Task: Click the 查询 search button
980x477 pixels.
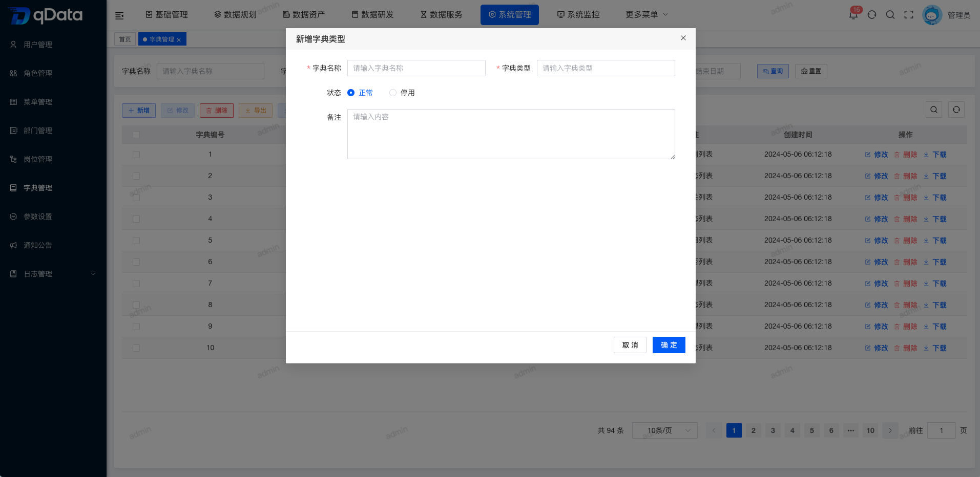Action: pos(773,71)
